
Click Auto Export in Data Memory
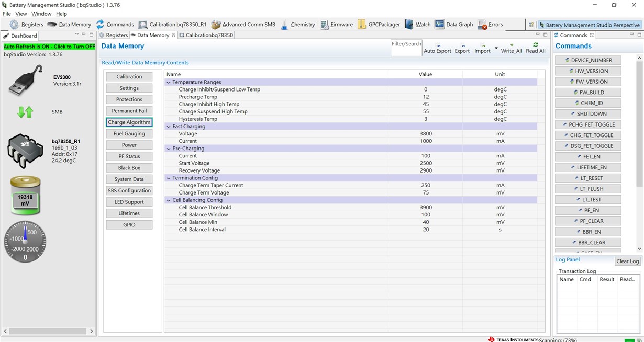[x=437, y=48]
